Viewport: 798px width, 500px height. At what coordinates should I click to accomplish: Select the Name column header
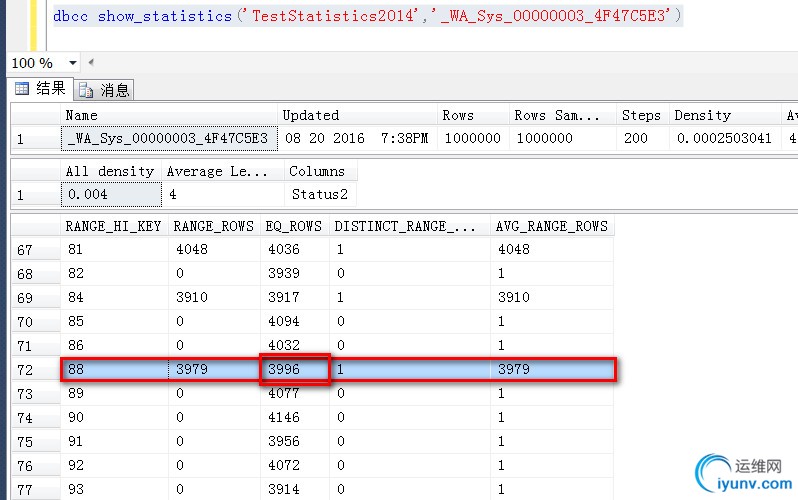pyautogui.click(x=169, y=116)
